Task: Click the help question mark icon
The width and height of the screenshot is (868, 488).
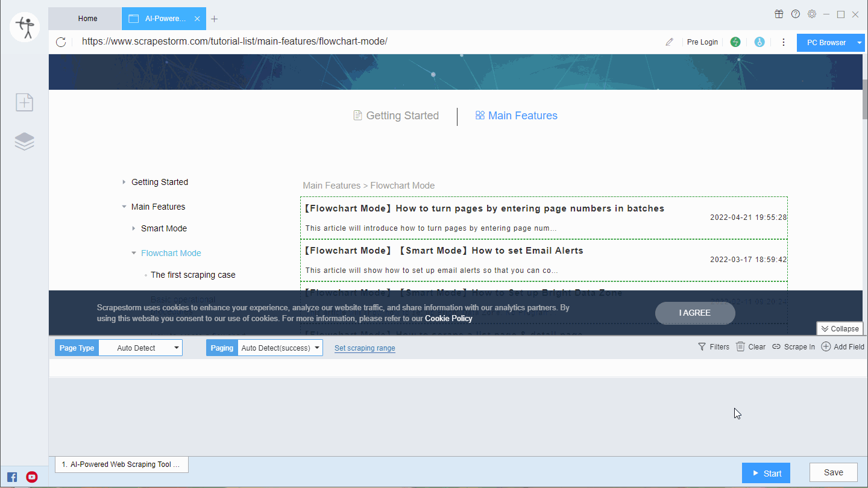Action: (x=795, y=13)
